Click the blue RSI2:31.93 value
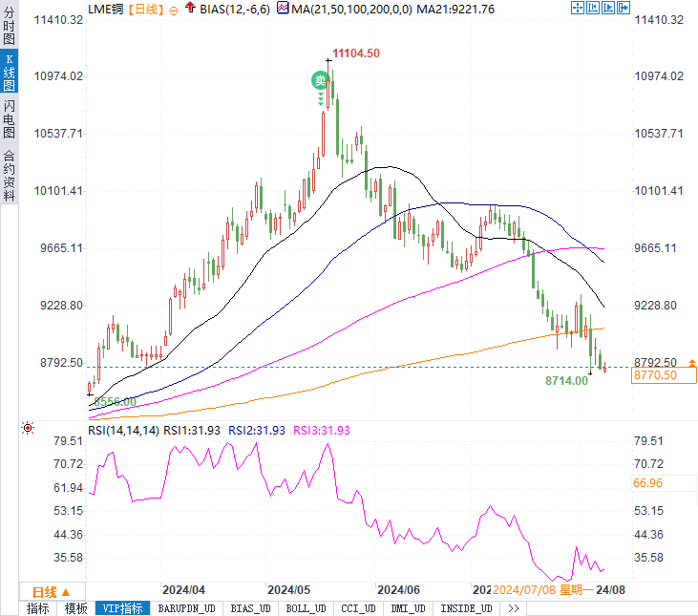 click(257, 431)
